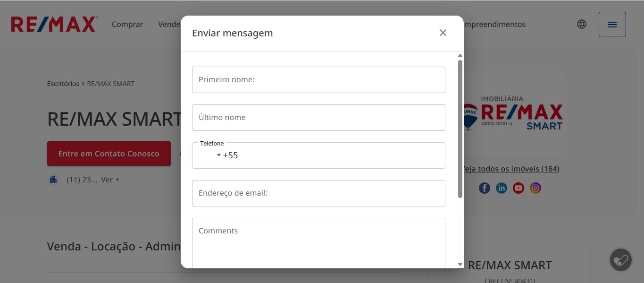Image resolution: width=644 pixels, height=283 pixels.
Task: Click the Enviar mensagem dialog title
Action: click(x=233, y=33)
